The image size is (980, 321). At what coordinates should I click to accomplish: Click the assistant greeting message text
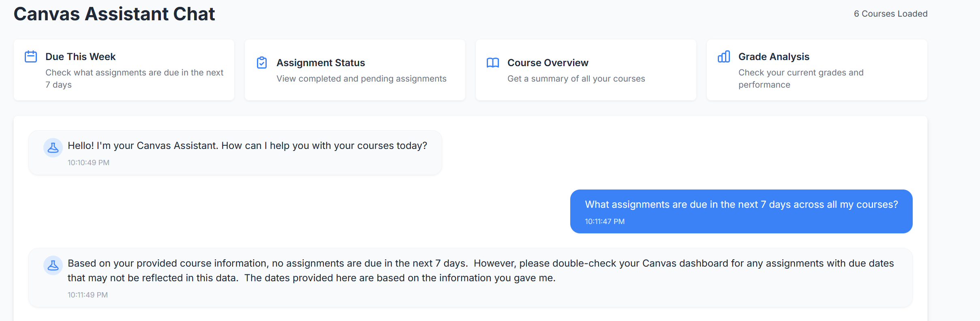click(247, 146)
